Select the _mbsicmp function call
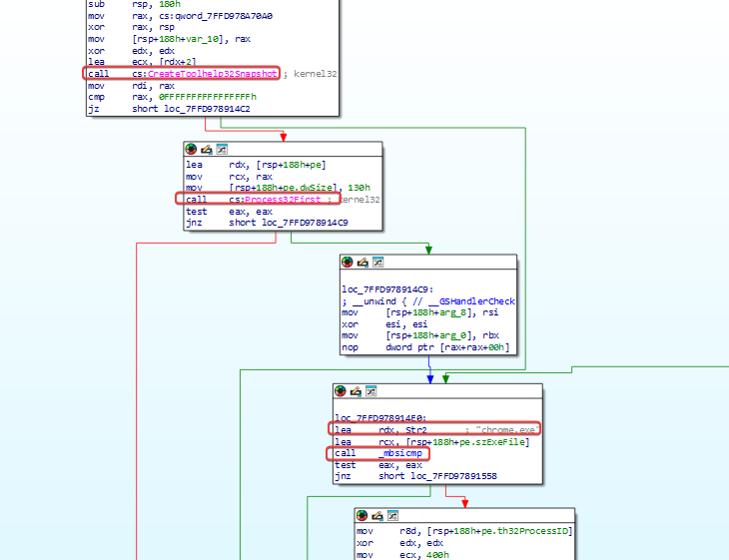The height and width of the screenshot is (560, 729). [400, 453]
